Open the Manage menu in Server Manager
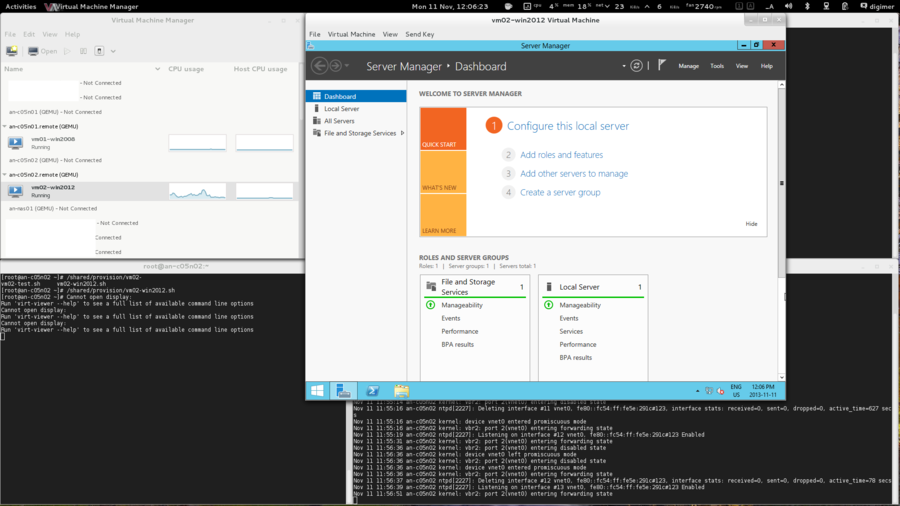This screenshot has height=506, width=900. pyautogui.click(x=688, y=66)
